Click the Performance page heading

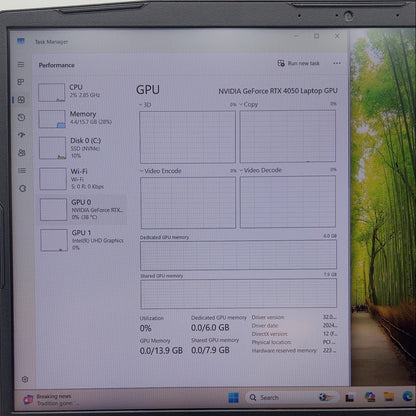click(56, 65)
